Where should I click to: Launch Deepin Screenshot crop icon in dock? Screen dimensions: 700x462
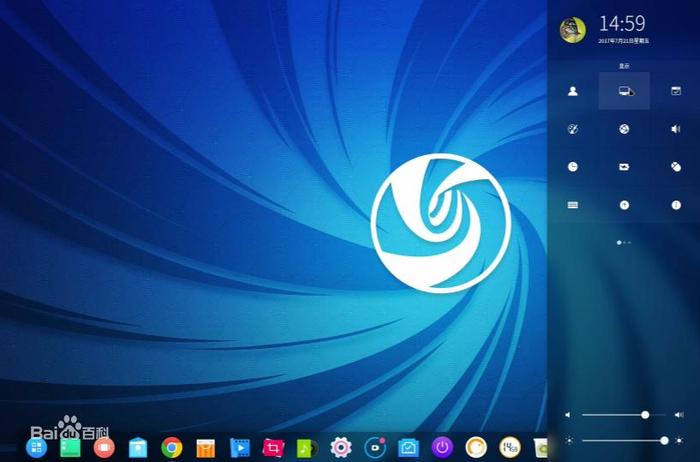click(x=273, y=448)
